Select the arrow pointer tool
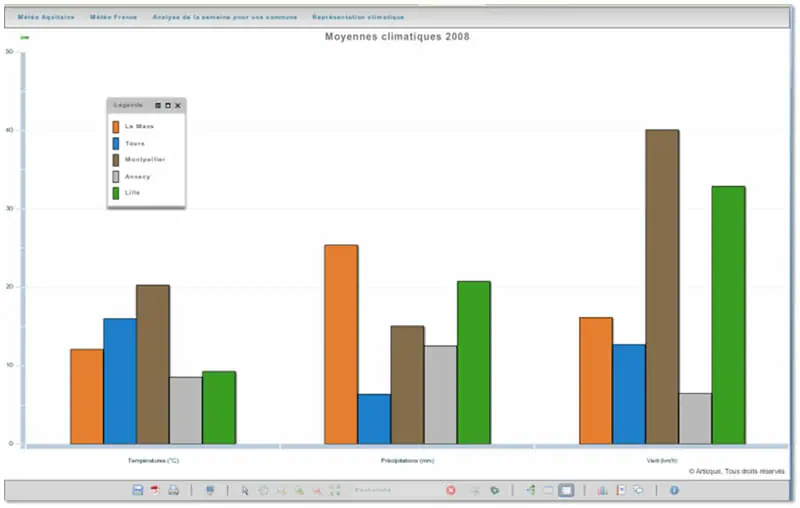Screen dimensions: 800x508 [245, 490]
